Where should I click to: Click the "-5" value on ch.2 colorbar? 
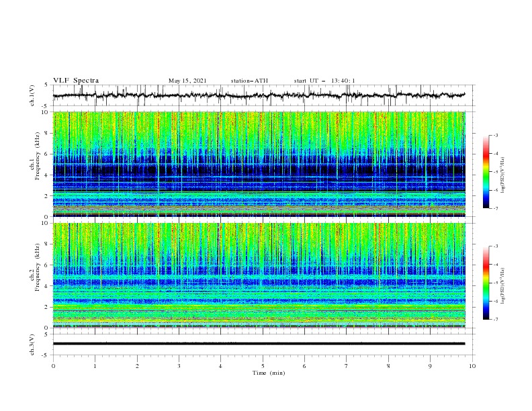coord(495,283)
